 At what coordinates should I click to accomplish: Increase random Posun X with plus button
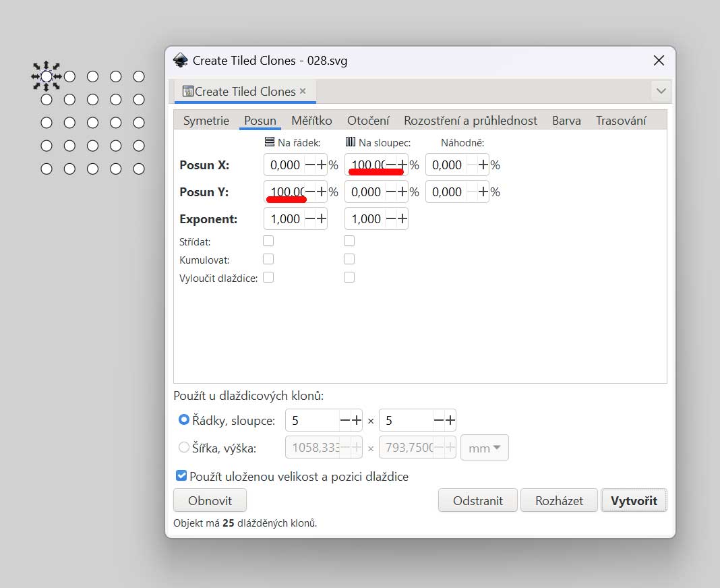pyautogui.click(x=483, y=165)
